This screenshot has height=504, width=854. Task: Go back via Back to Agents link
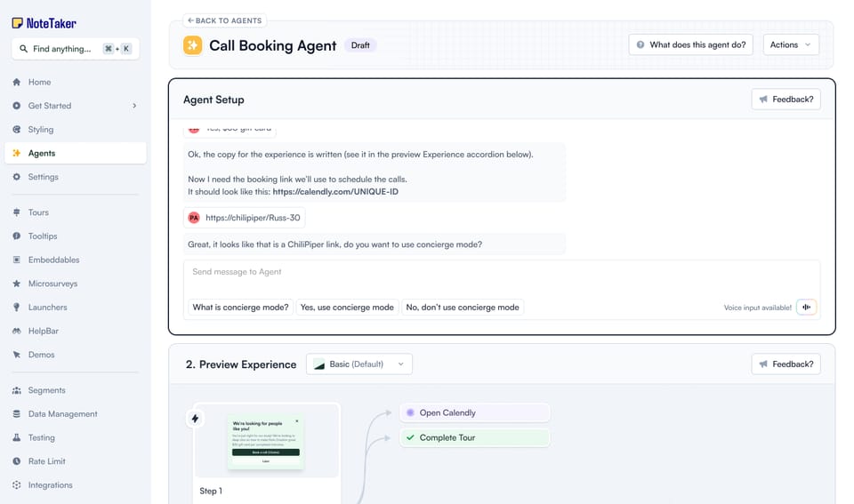coord(224,20)
